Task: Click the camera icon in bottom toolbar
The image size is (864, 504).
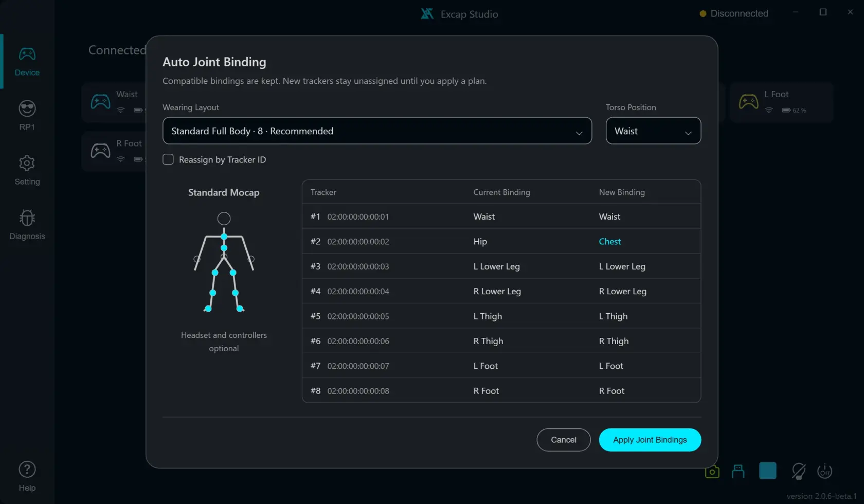Action: [712, 471]
